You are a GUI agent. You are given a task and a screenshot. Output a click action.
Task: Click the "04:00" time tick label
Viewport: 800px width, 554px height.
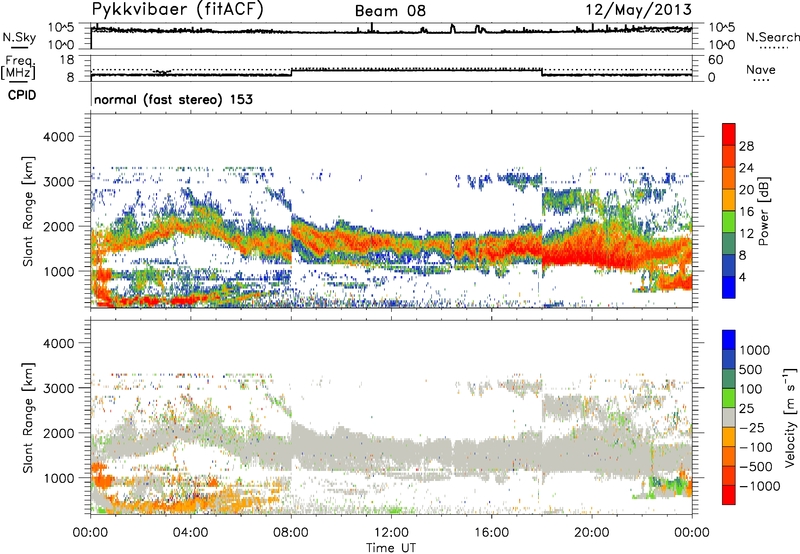coord(190,533)
